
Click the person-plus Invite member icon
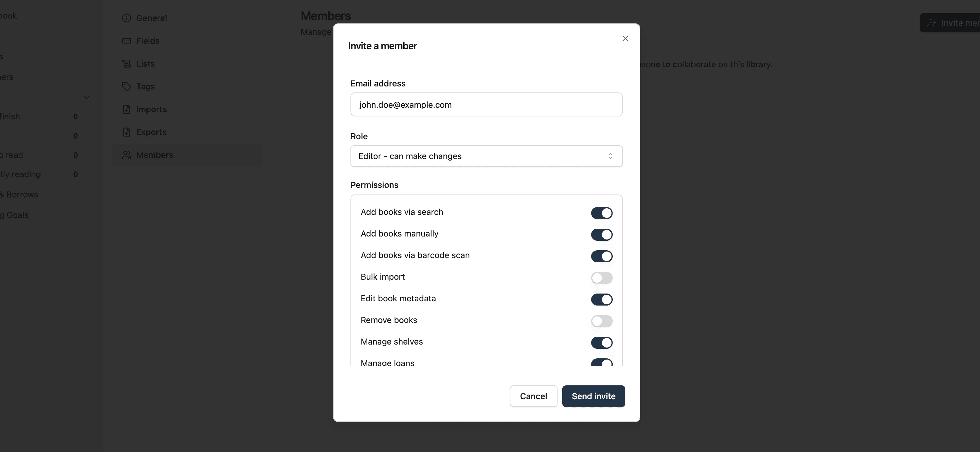coord(932,23)
